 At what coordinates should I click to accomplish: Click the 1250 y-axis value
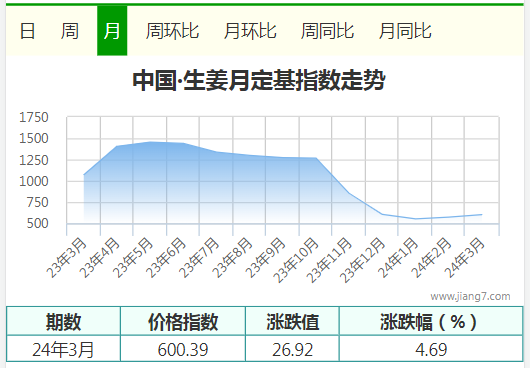point(34,160)
